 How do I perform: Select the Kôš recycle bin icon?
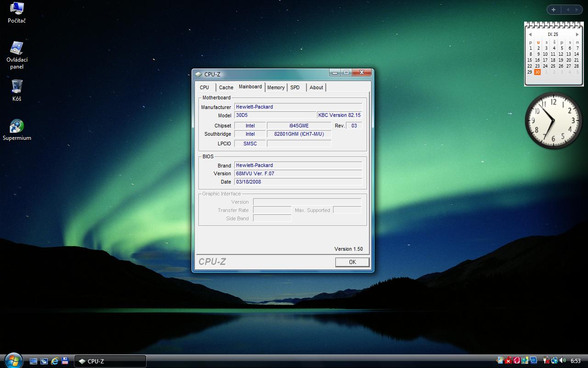17,90
